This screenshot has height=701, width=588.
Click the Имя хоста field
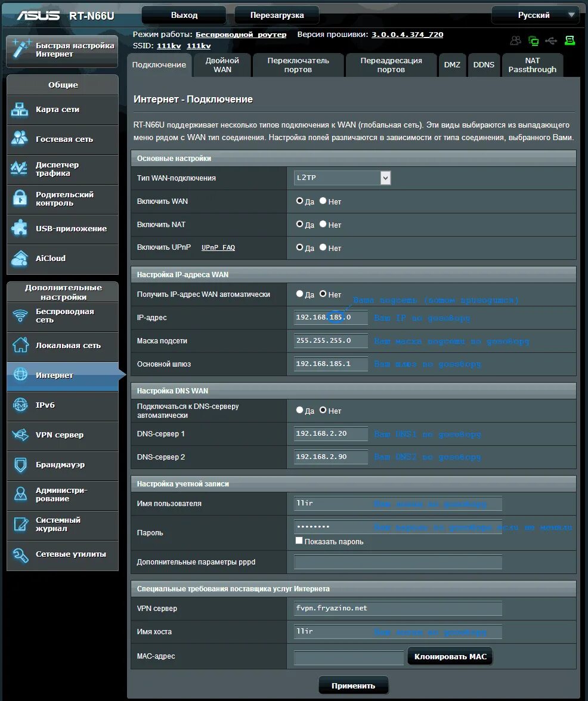(398, 632)
